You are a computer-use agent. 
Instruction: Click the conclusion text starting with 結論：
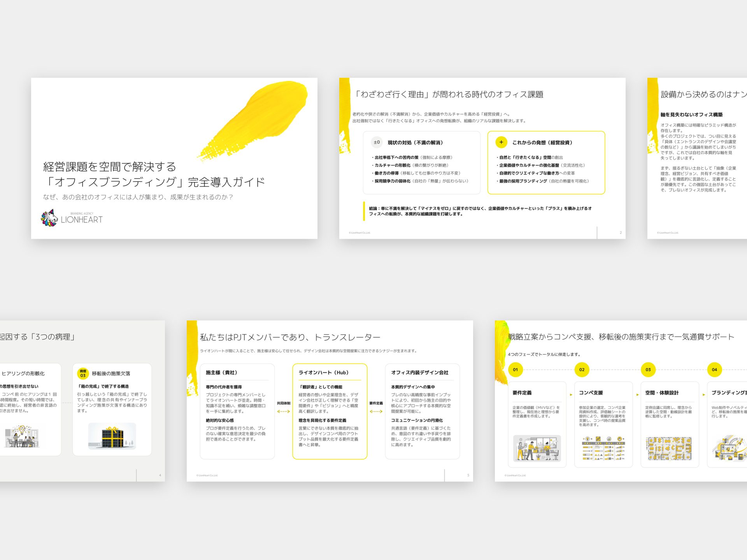480,211
